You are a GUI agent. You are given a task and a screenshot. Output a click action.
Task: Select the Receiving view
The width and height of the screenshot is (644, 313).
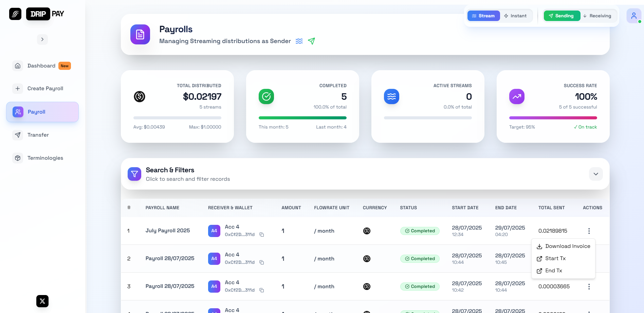click(x=597, y=16)
